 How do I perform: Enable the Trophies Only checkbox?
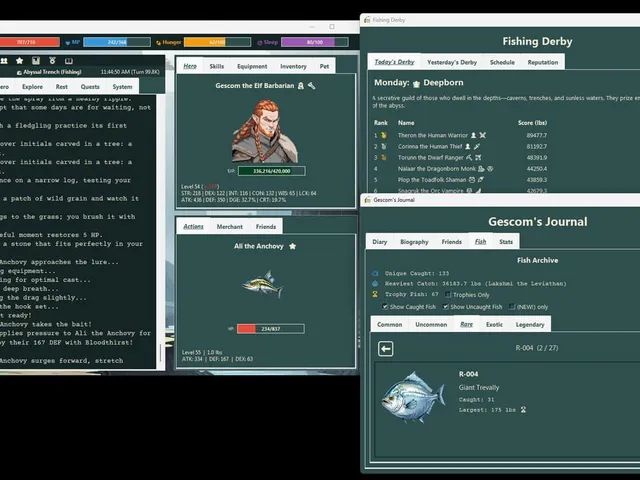click(x=448, y=294)
